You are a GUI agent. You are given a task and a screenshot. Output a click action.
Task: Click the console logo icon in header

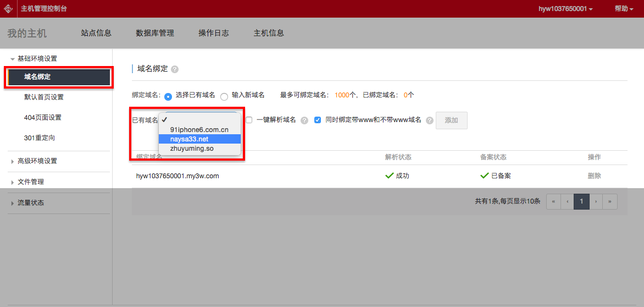9,9
